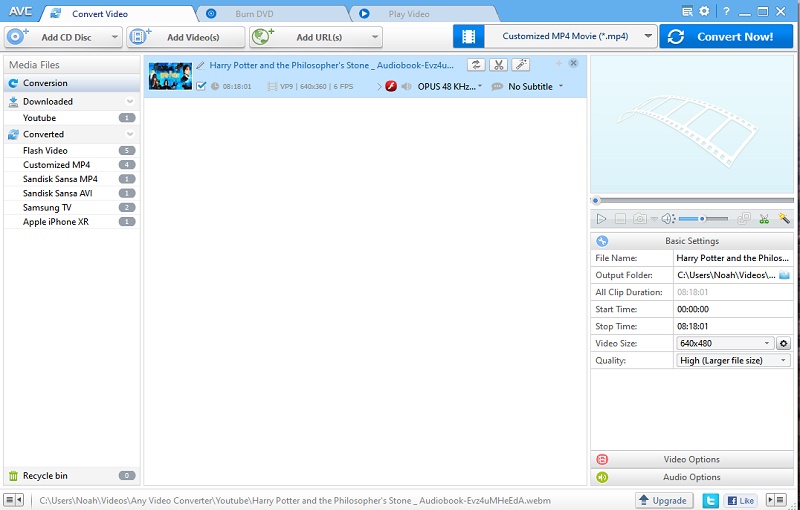Open the Recycle bin
This screenshot has height=510, width=800.
pos(72,476)
